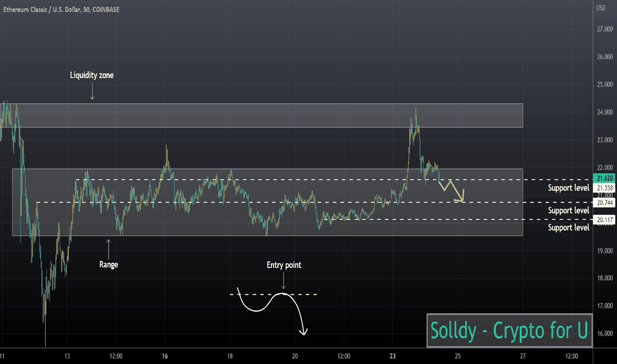Click the 25 date label on time axis

(457, 356)
